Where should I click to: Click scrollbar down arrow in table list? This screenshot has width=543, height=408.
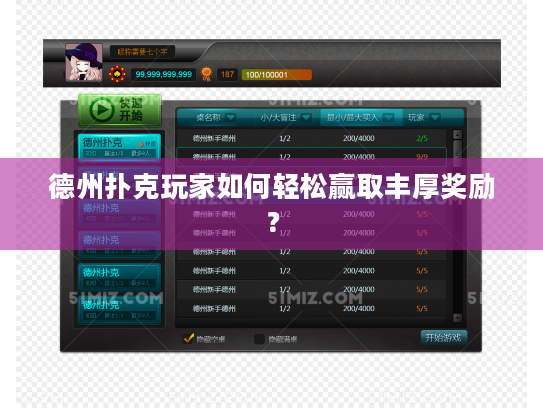point(457,317)
